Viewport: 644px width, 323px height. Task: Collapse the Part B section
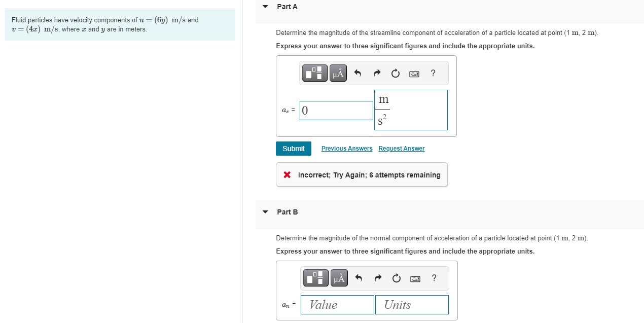pos(265,212)
